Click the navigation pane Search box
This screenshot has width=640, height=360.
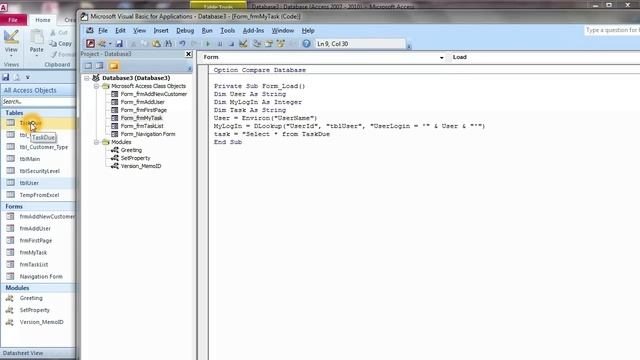[38, 101]
